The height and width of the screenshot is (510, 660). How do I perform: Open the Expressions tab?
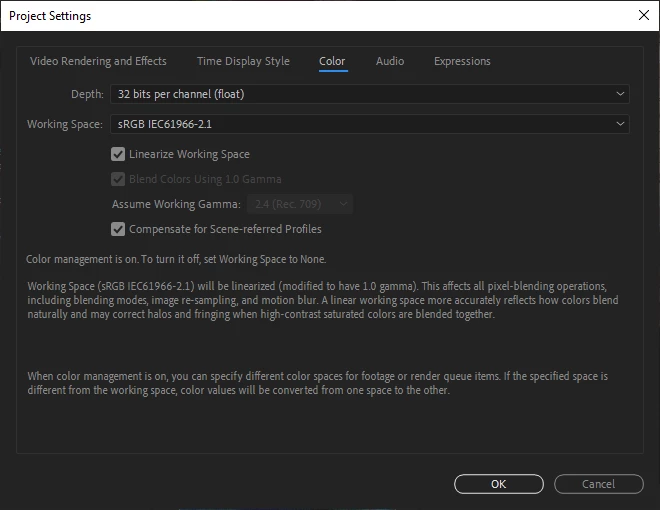[x=462, y=61]
